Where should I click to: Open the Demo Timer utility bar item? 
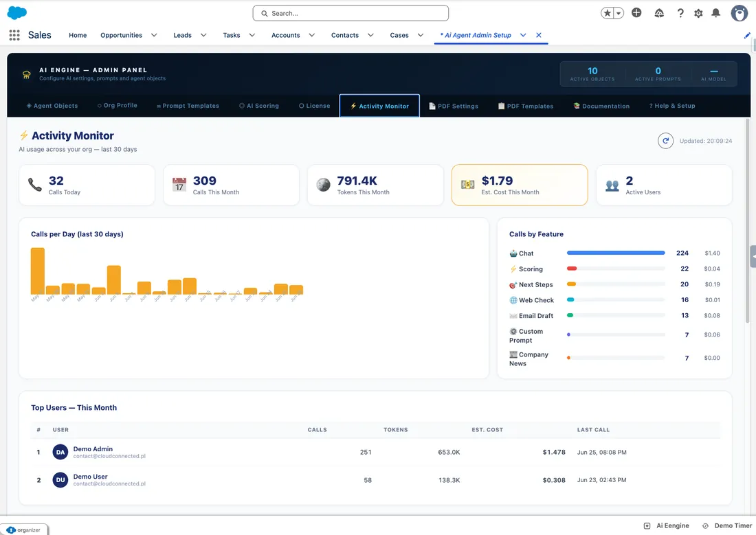pos(727,526)
